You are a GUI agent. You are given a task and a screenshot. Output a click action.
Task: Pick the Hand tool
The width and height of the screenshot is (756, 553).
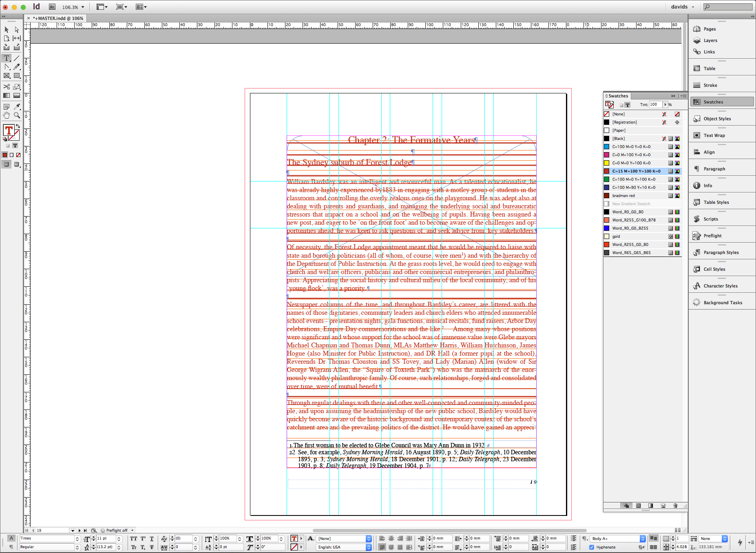(7, 115)
